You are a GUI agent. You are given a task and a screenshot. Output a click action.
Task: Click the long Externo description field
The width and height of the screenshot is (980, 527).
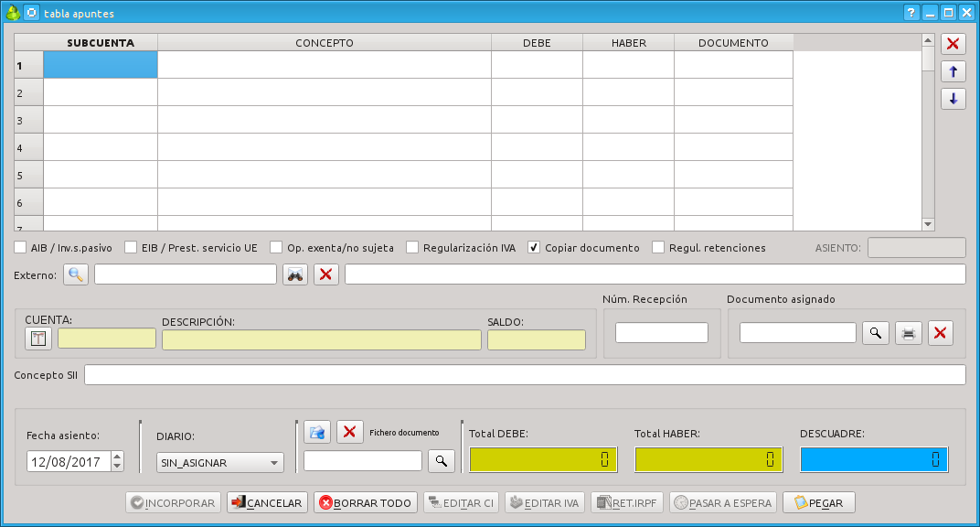click(x=655, y=274)
